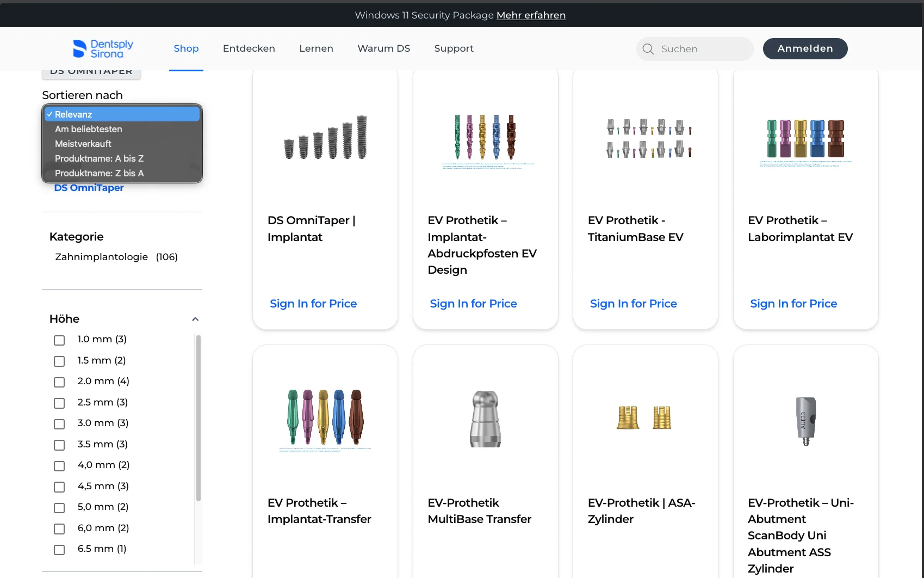924x578 pixels.
Task: Open the Uni-Abutment ScanBody product image
Action: pyautogui.click(x=806, y=421)
